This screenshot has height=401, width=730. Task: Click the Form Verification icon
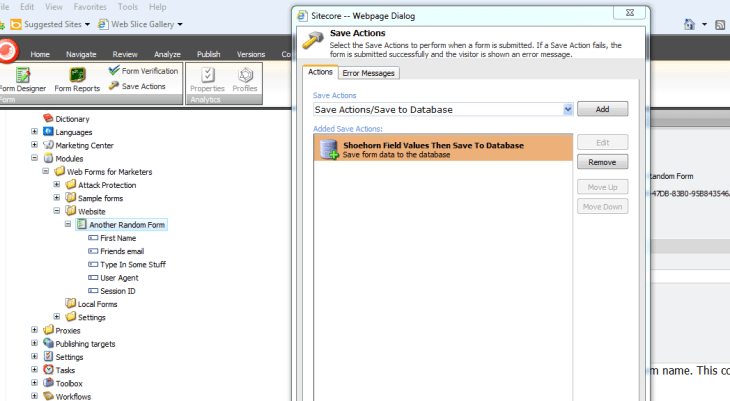(114, 71)
